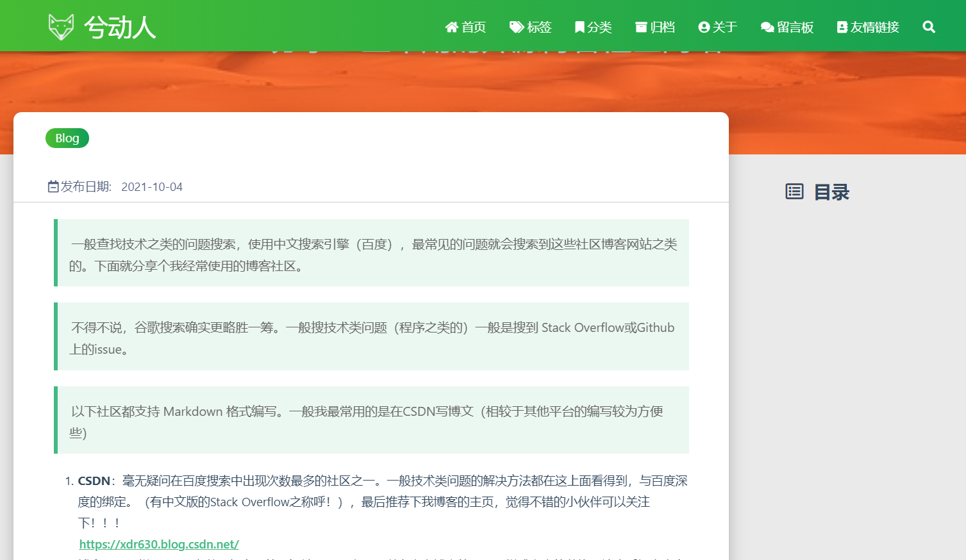Click the quote block mentioning 百度

[x=371, y=253]
